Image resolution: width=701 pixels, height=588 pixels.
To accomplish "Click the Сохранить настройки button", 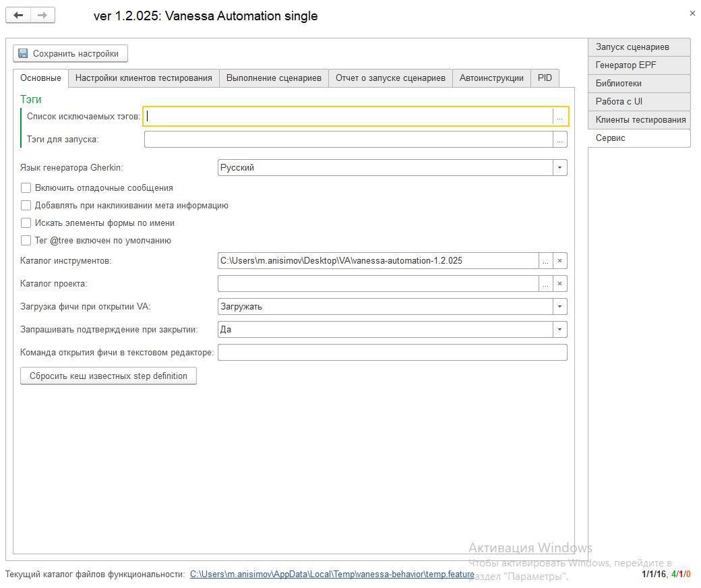I will (70, 54).
